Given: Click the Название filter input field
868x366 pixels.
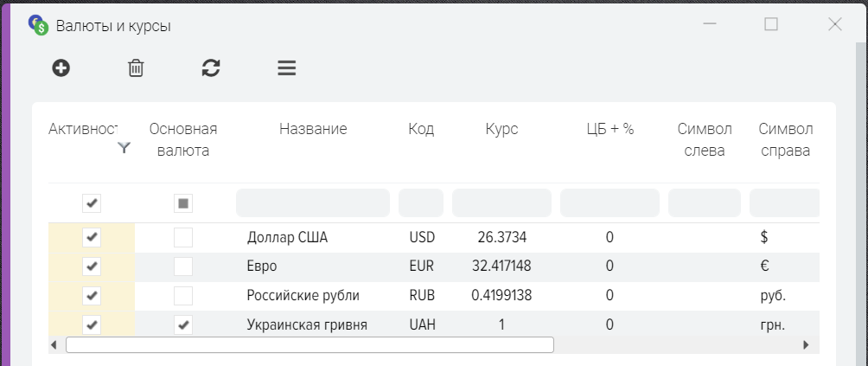Looking at the screenshot, I should (x=313, y=203).
